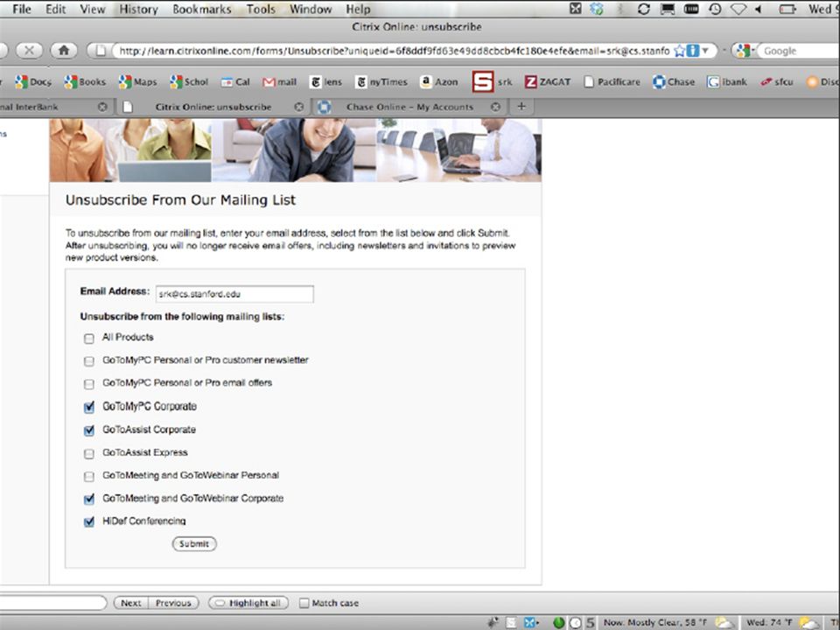Image resolution: width=840 pixels, height=630 pixels.
Task: Check the GoToAssist Express checkbox
Action: [89, 454]
